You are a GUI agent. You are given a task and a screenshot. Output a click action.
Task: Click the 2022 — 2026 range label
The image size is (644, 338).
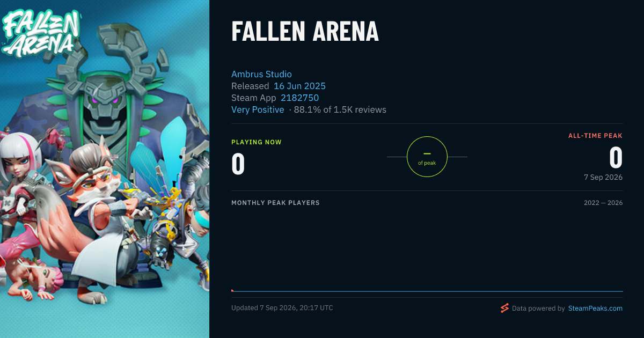(x=603, y=203)
